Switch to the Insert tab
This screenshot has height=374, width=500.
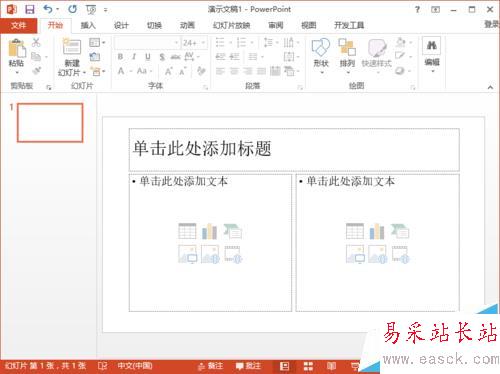point(88,25)
